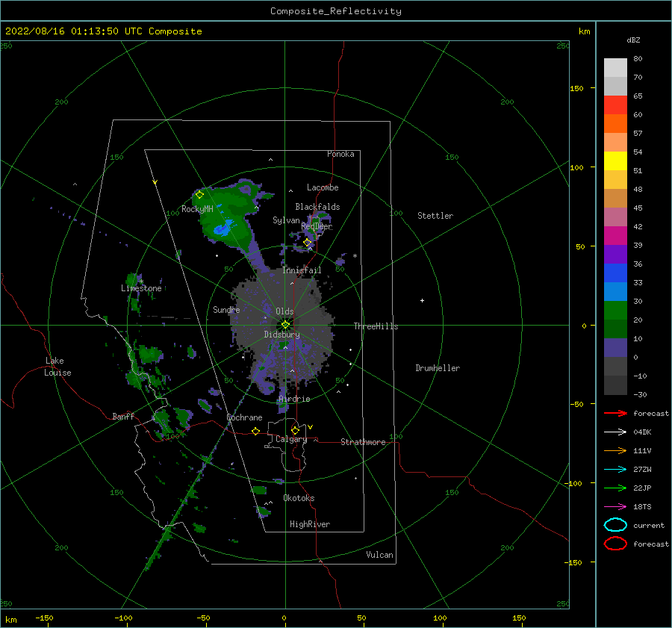
Task: Click the Cochrane label
Action: pyautogui.click(x=244, y=417)
